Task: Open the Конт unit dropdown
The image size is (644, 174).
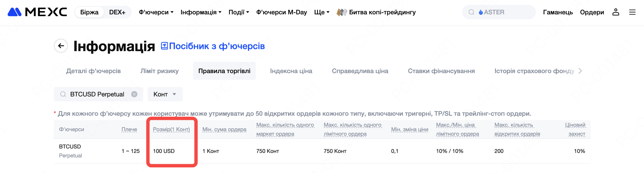Action: pyautogui.click(x=165, y=94)
